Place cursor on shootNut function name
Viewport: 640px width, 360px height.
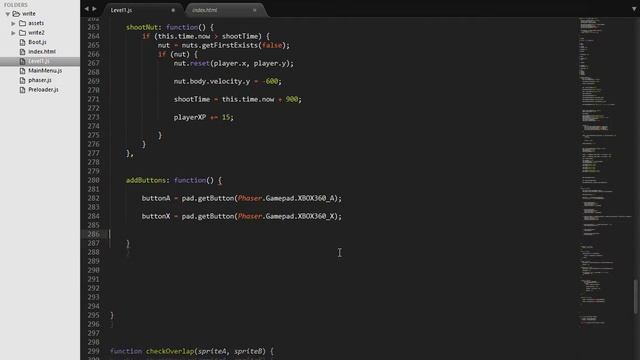[142, 27]
